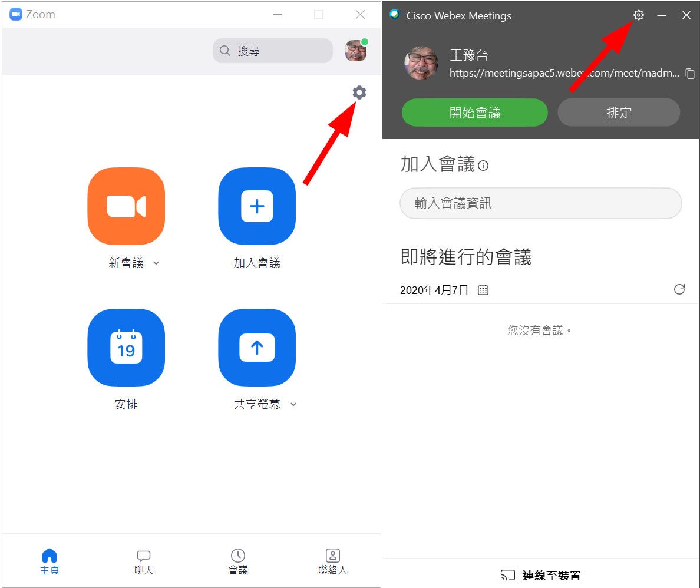This screenshot has width=700, height=588.
Task: Click the Webex user avatar photo
Action: tap(421, 63)
